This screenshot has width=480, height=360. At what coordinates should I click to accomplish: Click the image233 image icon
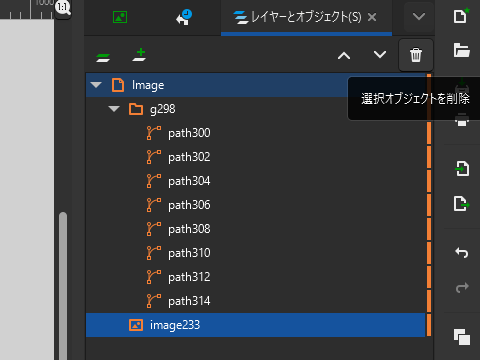(136, 325)
